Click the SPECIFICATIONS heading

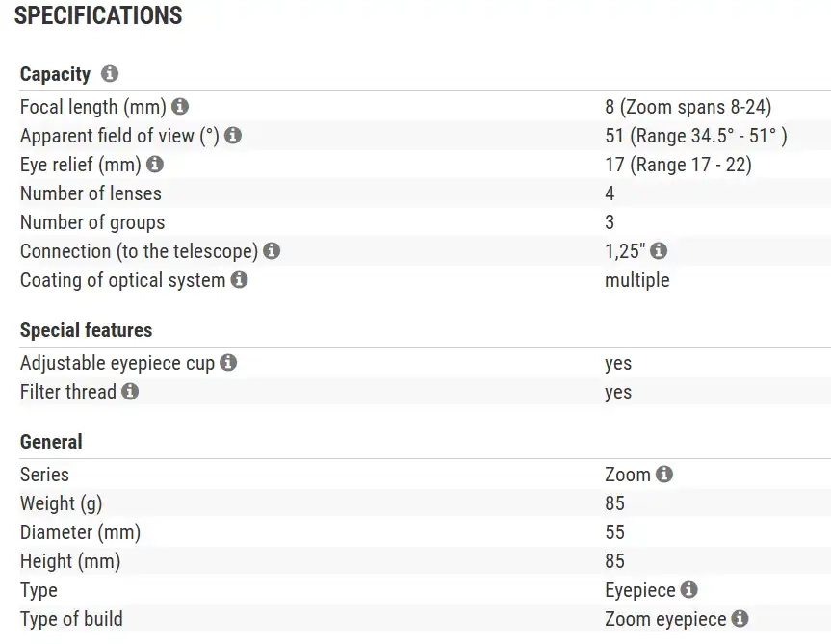coord(98,15)
